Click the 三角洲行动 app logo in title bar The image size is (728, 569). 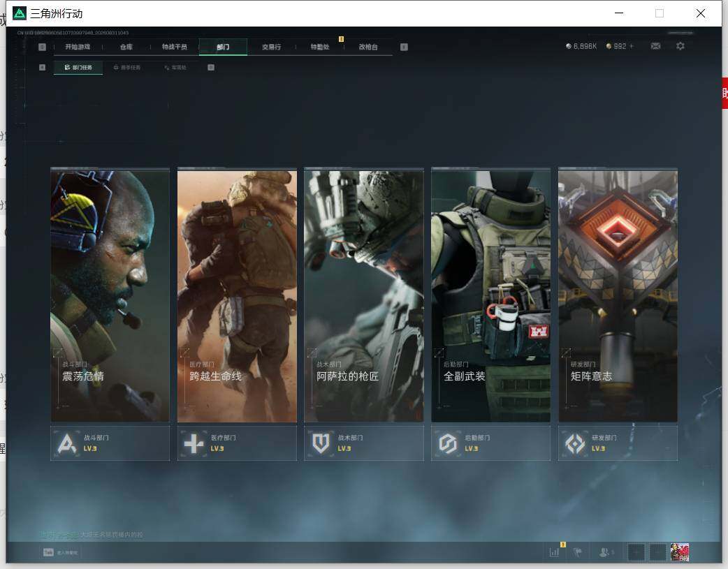(x=19, y=13)
